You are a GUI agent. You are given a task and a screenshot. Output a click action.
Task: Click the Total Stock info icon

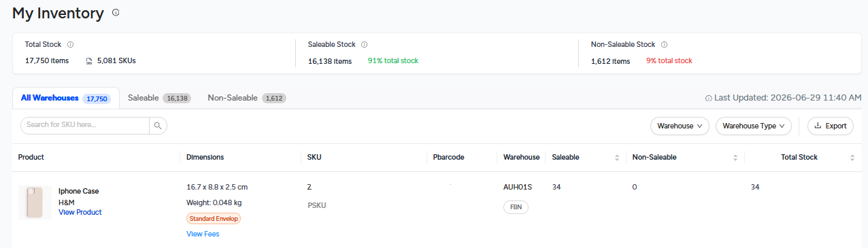point(71,45)
